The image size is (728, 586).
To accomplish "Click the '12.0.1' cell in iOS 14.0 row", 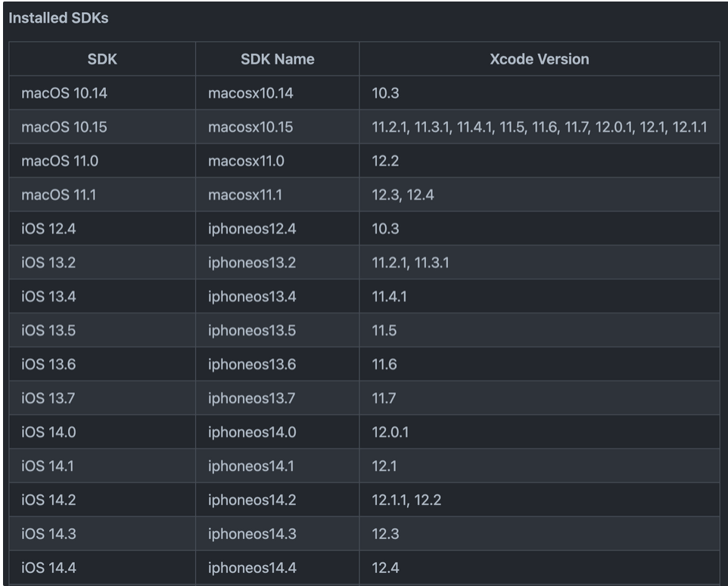I will (x=539, y=432).
